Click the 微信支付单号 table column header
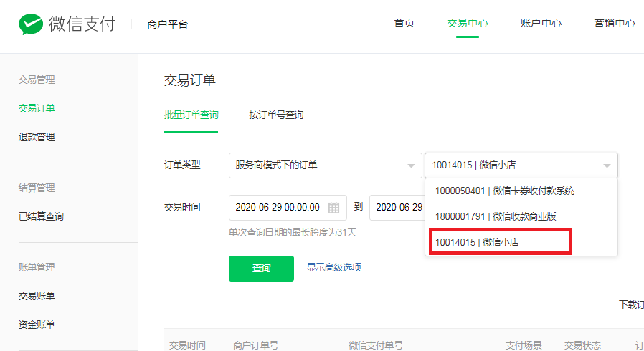This screenshot has width=644, height=351. tap(376, 345)
